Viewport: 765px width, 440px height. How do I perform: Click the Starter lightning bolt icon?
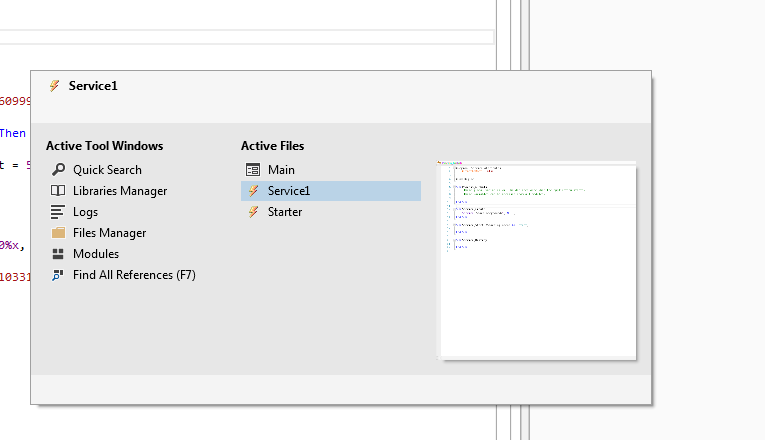tap(253, 212)
